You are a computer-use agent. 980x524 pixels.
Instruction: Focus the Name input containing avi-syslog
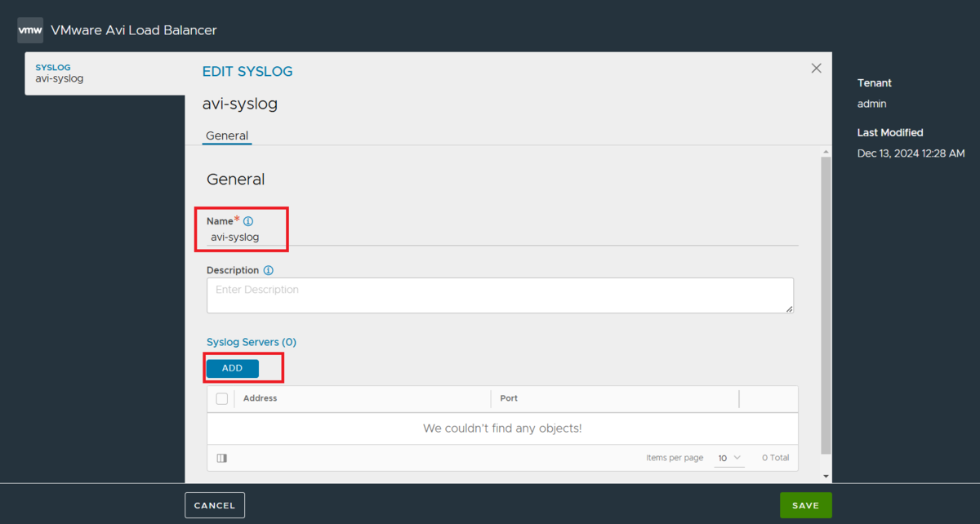click(x=502, y=238)
